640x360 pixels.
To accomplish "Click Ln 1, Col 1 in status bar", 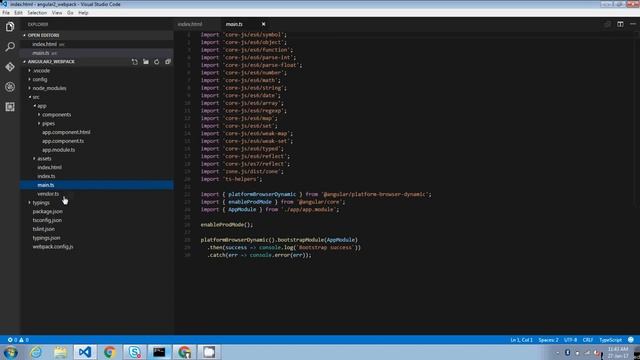I will pos(521,340).
